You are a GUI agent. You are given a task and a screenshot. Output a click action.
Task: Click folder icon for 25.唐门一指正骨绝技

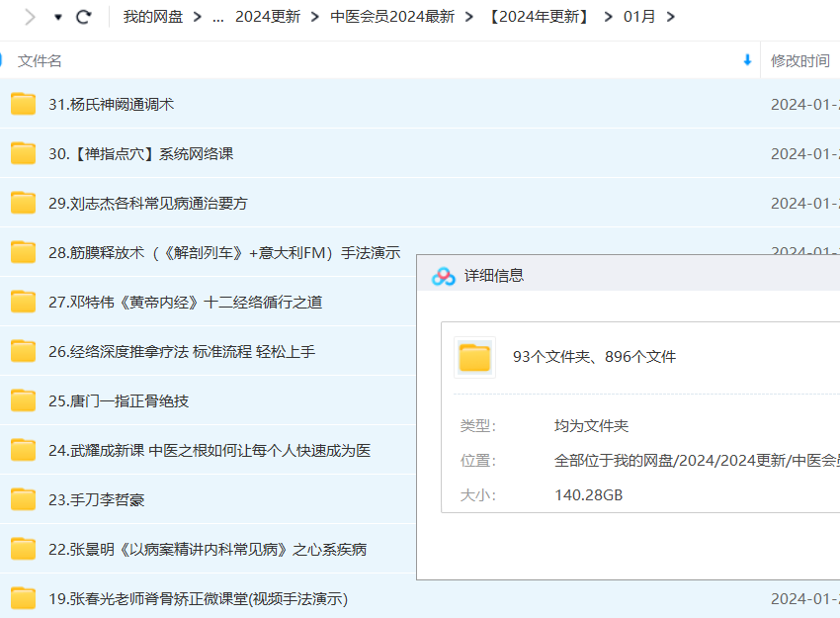click(x=24, y=400)
